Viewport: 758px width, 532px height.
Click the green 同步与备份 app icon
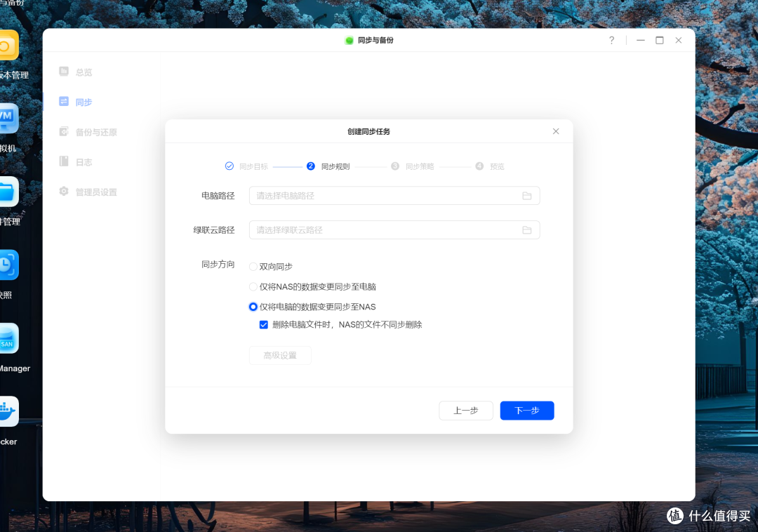click(x=349, y=40)
